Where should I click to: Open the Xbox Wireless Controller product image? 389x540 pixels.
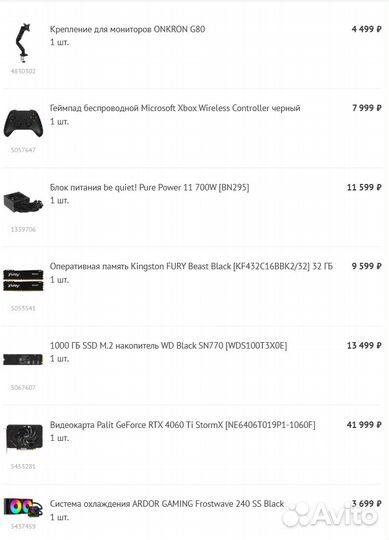tap(23, 123)
